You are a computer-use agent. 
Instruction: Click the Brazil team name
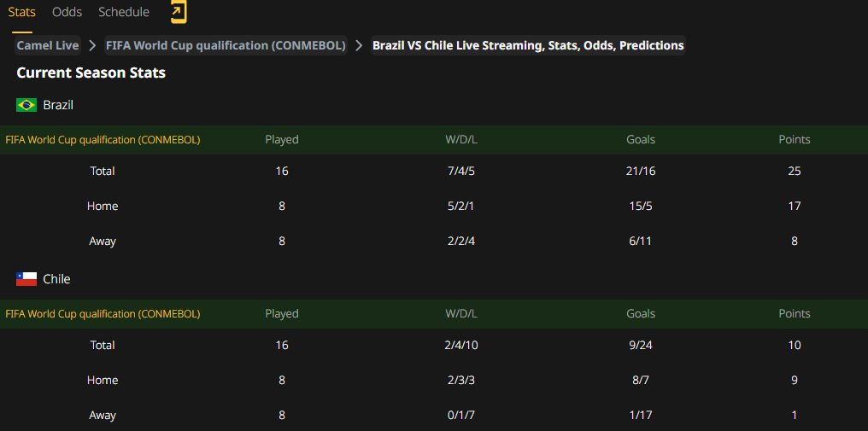[58, 105]
